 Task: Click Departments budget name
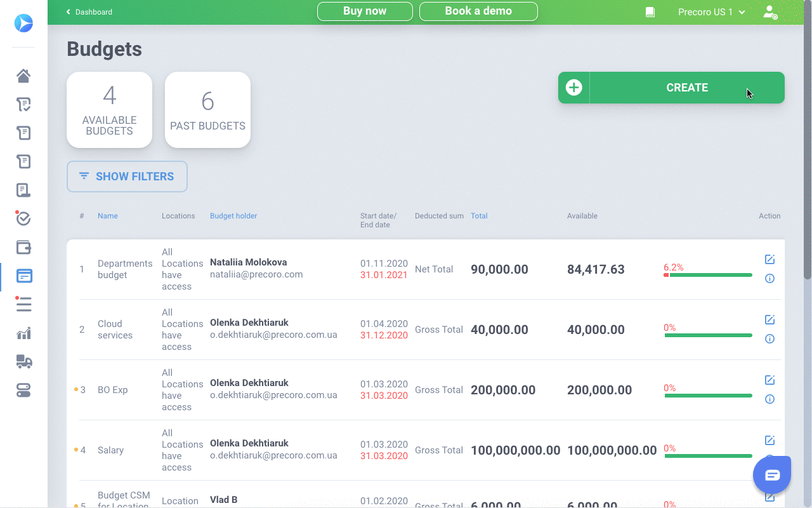[125, 269]
